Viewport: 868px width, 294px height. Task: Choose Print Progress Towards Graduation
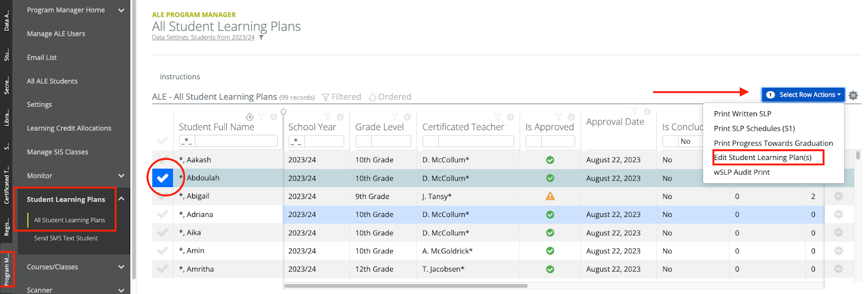tap(774, 143)
